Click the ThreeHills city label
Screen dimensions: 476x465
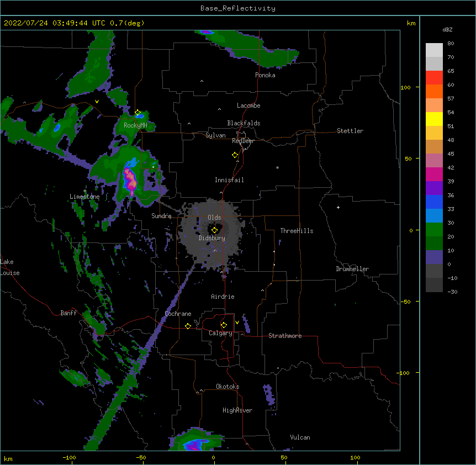click(x=297, y=231)
